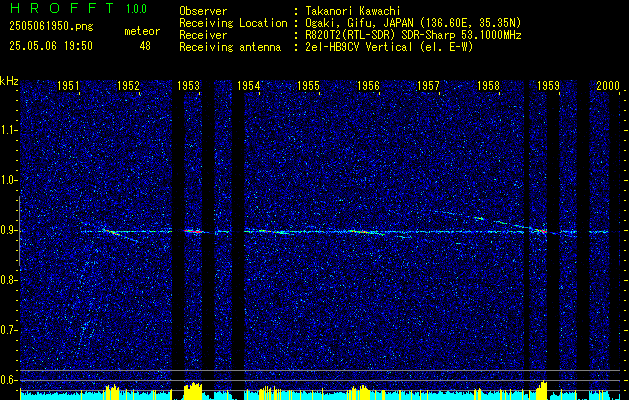Click the yellow signal-level peak below 1956
This screenshot has width=629, height=400.
point(360,393)
